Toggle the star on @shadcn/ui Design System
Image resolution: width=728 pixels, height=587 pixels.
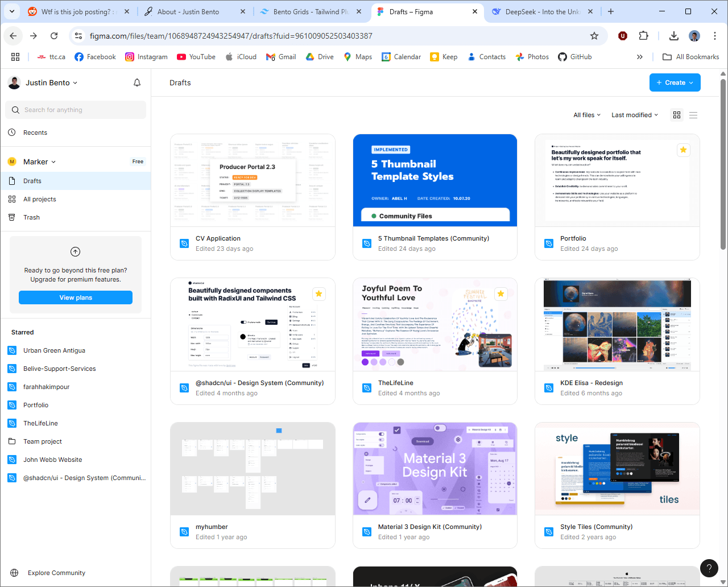pyautogui.click(x=319, y=294)
